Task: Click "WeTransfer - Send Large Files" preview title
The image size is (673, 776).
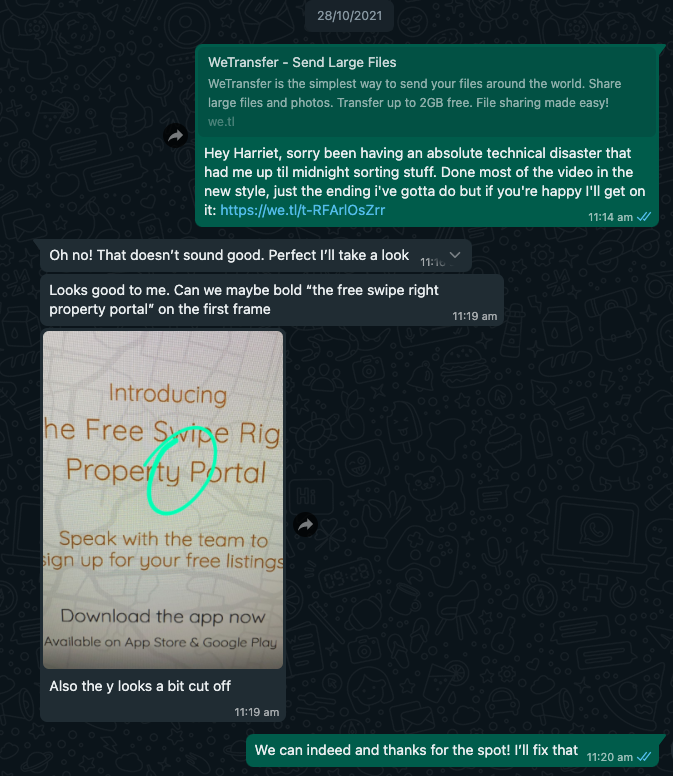Action: coord(302,62)
